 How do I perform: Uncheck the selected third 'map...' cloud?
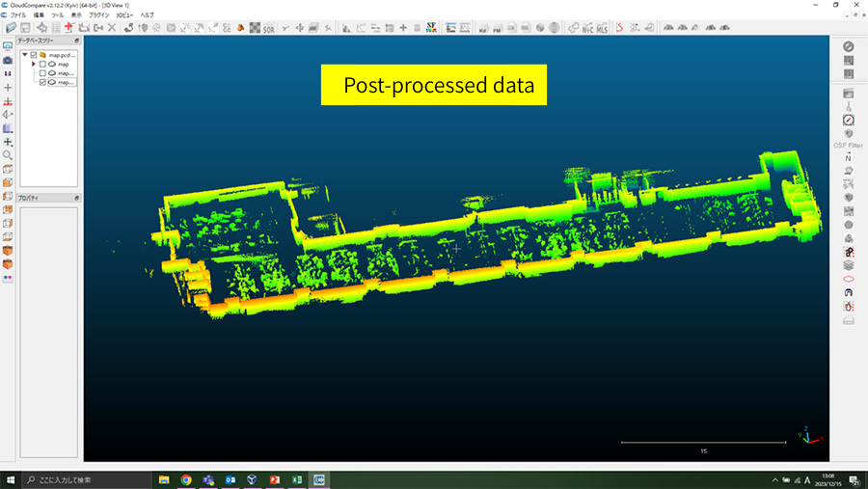pyautogui.click(x=42, y=82)
